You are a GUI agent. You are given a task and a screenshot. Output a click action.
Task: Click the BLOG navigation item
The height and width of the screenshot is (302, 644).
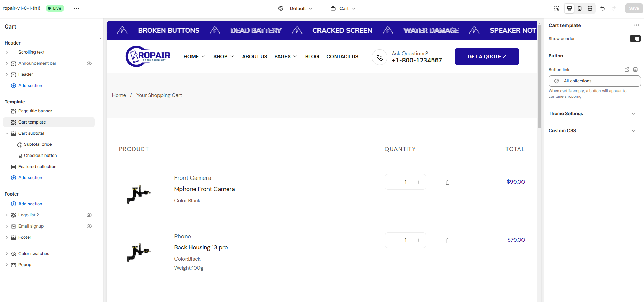click(x=312, y=57)
